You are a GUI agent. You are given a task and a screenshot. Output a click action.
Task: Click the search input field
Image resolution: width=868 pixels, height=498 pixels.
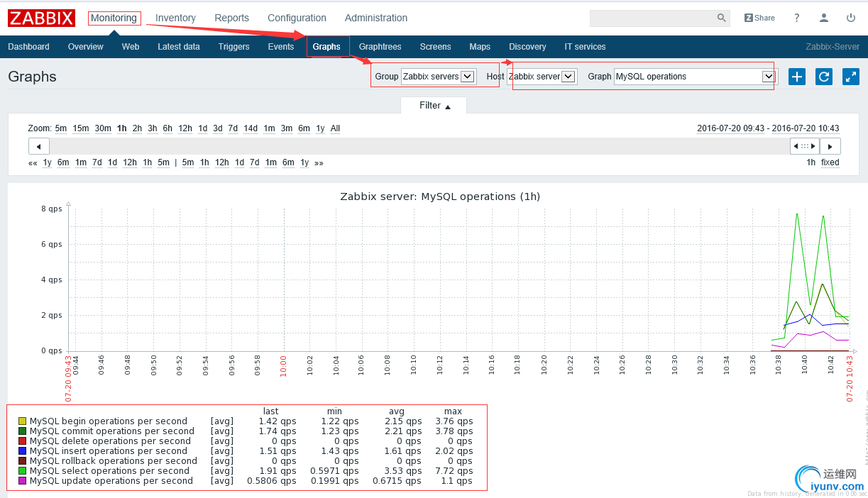click(x=652, y=18)
